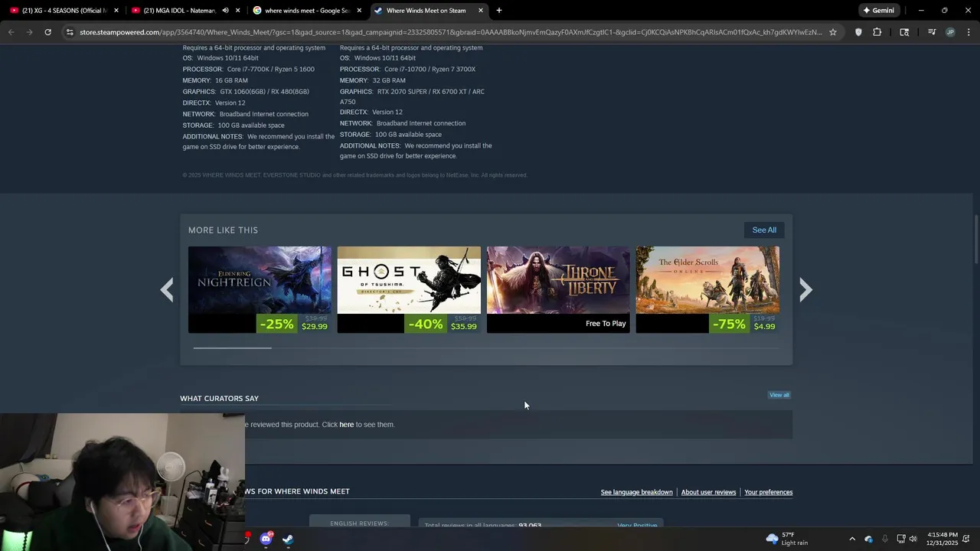Open Steam from the taskbar

[288, 539]
